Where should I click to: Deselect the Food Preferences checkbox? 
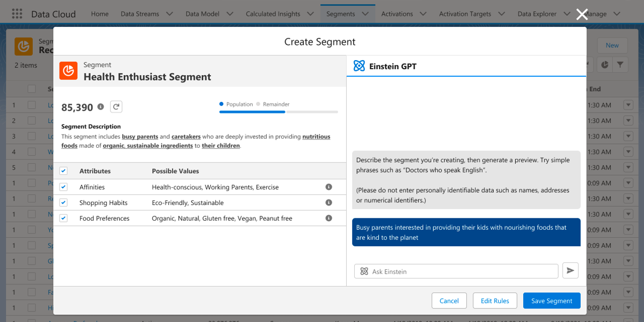pos(63,218)
